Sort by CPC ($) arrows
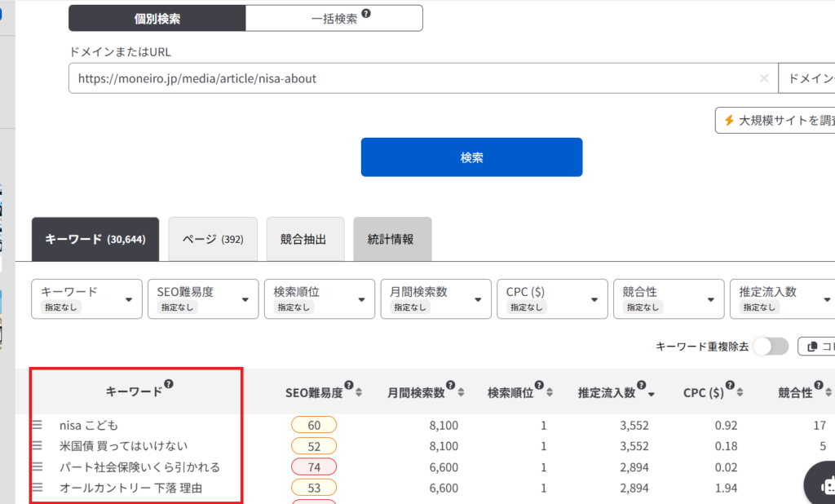 point(740,392)
